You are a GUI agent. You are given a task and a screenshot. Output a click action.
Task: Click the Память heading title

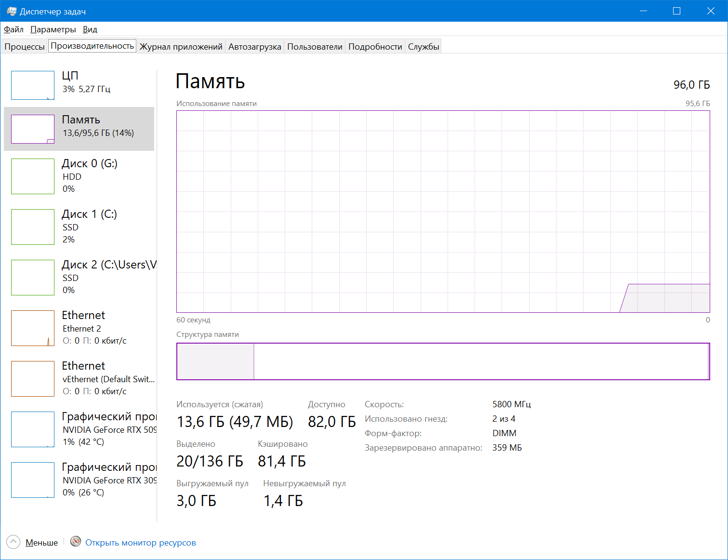pyautogui.click(x=210, y=81)
